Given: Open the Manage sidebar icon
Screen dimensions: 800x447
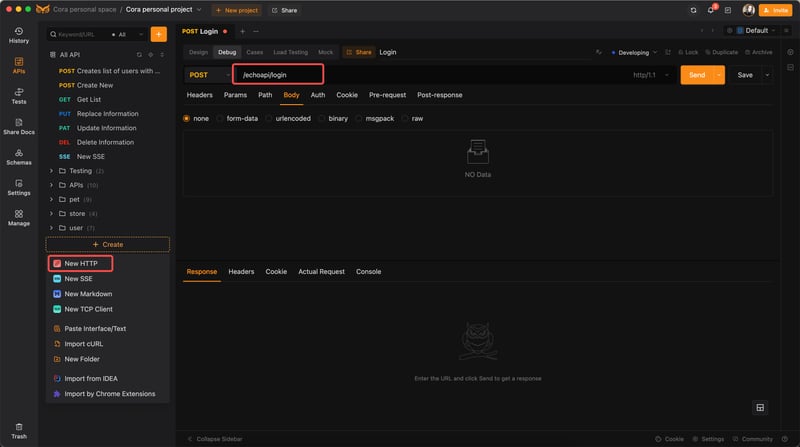Looking at the screenshot, I should 19,217.
